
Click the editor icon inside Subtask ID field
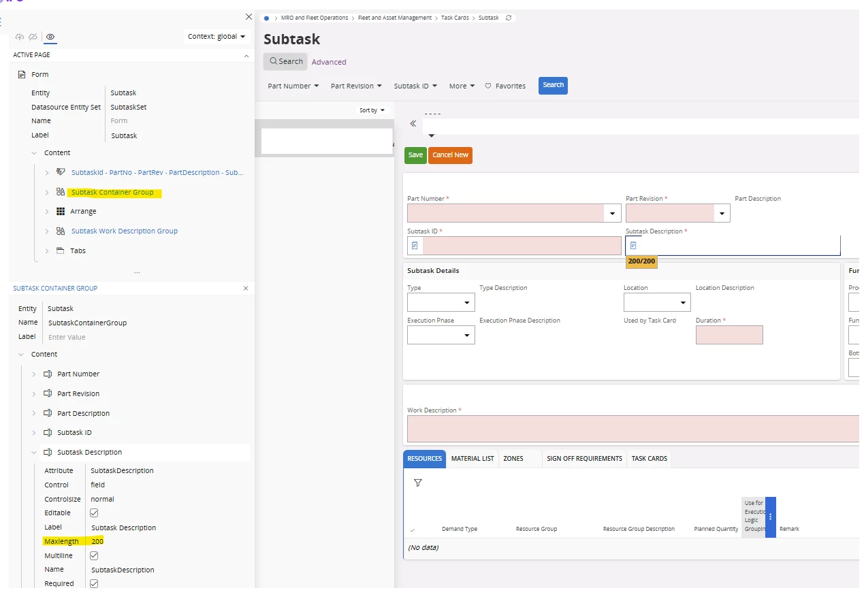[x=415, y=246]
